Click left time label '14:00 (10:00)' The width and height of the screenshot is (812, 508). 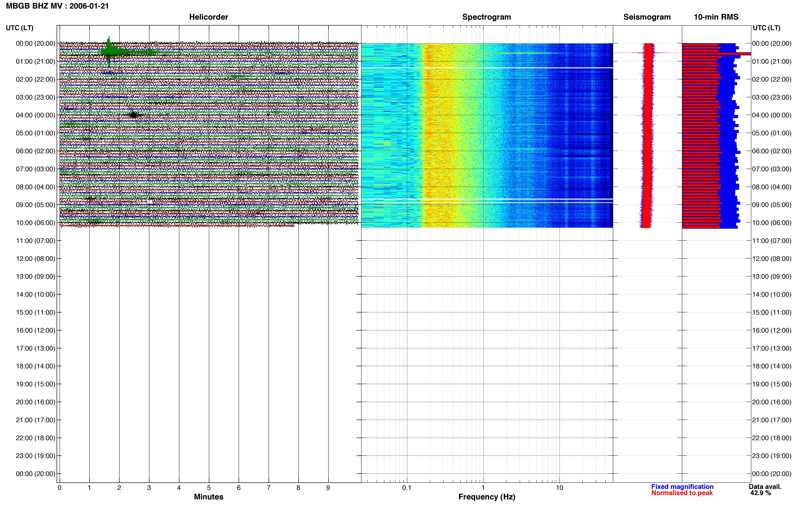click(x=36, y=295)
